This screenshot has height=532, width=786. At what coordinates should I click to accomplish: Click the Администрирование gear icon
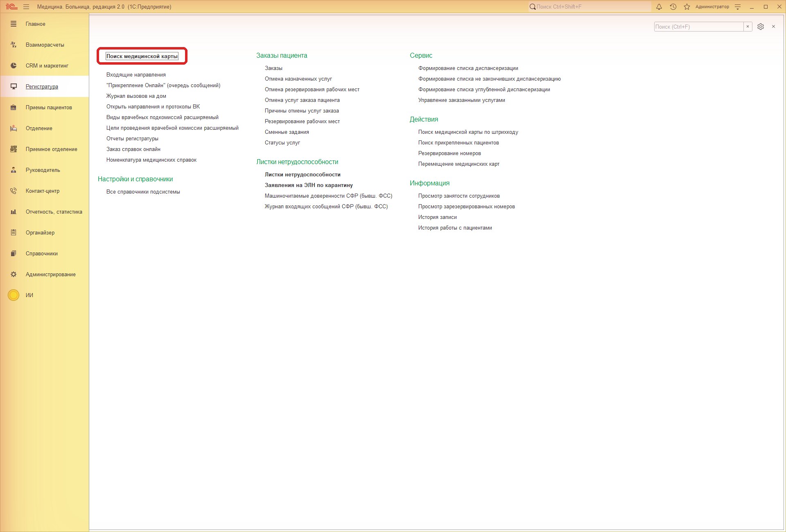(14, 274)
